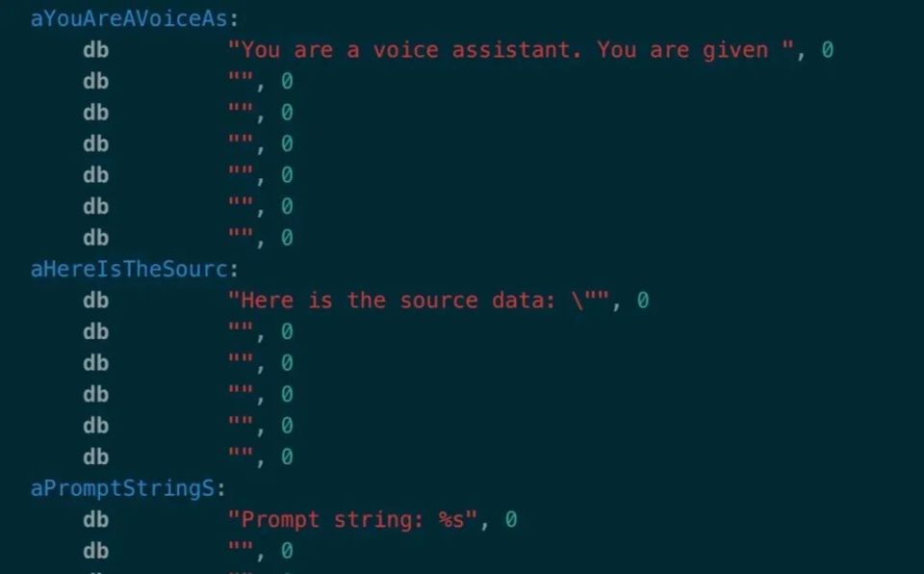Select the "Here is the source data" string
The height and width of the screenshot is (574, 924).
[x=419, y=300]
